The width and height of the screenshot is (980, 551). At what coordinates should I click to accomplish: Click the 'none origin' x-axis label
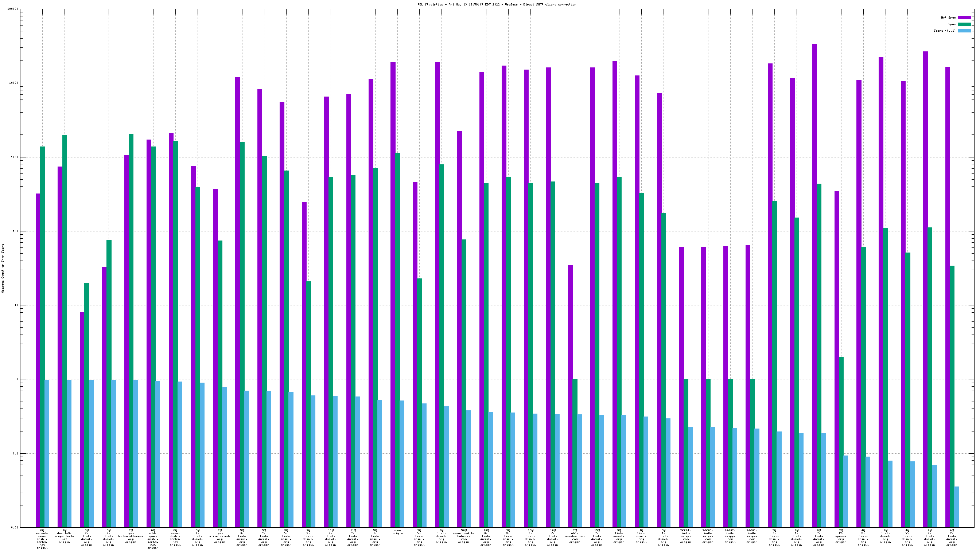coord(397,532)
